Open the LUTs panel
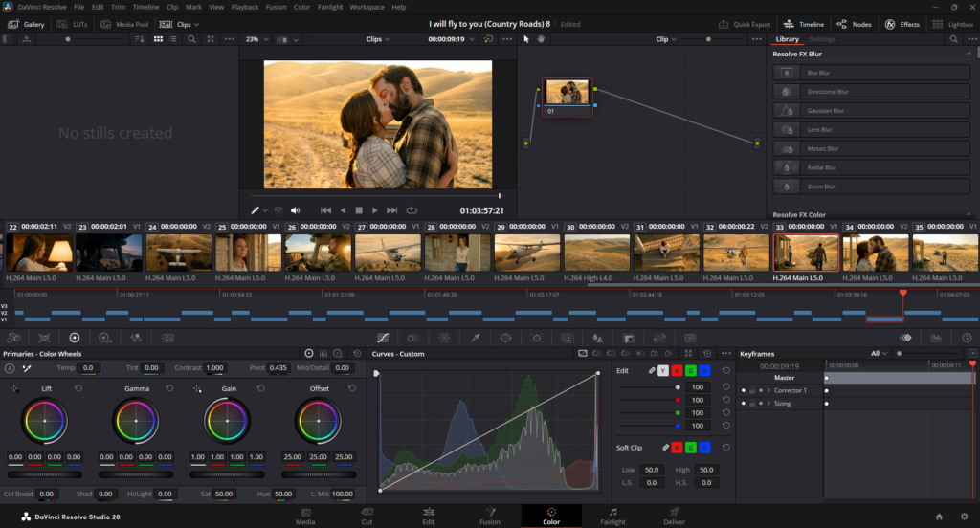Viewport: 980px width, 528px height. pos(72,24)
